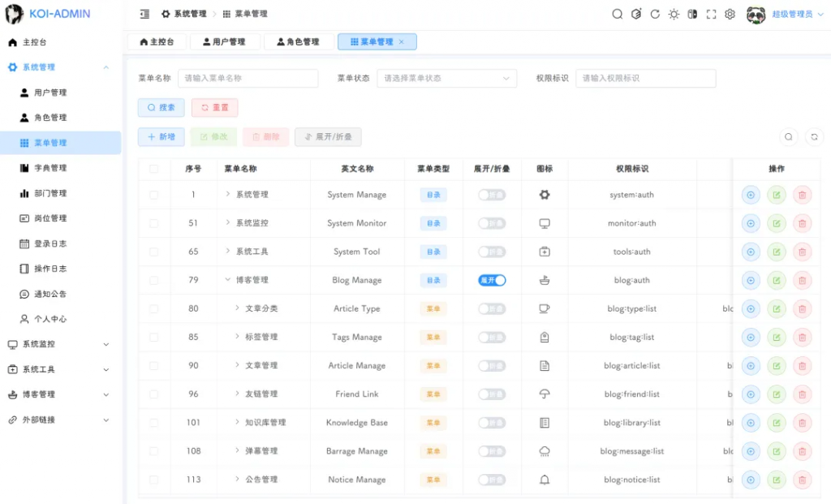Check the row checkbox for 博客管理
The width and height of the screenshot is (831, 504).
[153, 280]
